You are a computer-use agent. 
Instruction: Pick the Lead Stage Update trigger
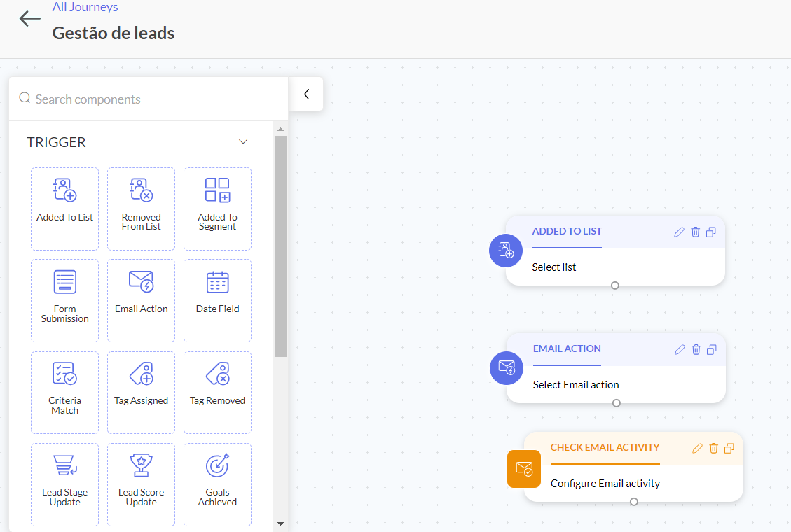point(64,483)
